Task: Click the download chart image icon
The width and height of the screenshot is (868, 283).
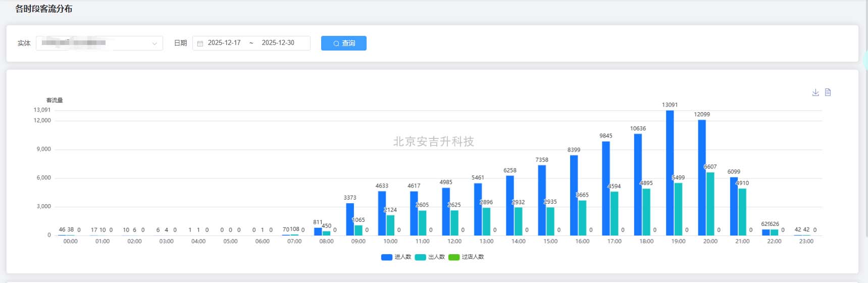Action: [x=815, y=92]
